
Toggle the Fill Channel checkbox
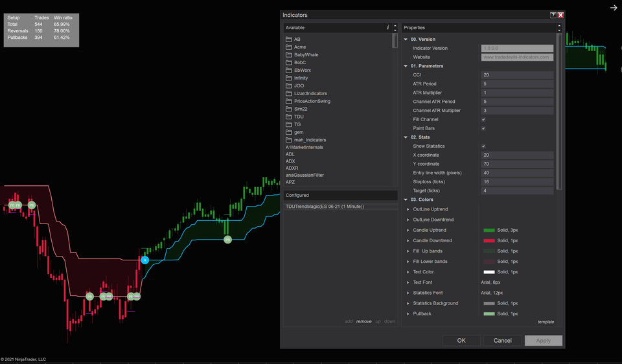[x=483, y=120]
